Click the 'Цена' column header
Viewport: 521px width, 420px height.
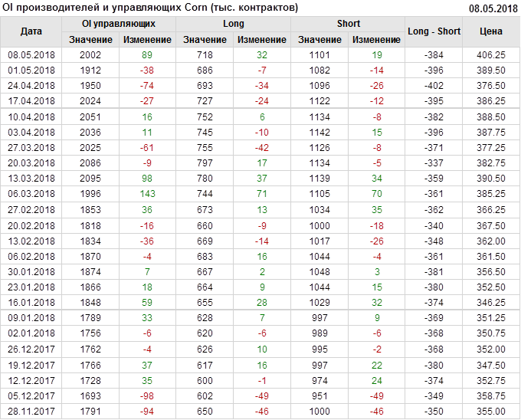(x=490, y=31)
